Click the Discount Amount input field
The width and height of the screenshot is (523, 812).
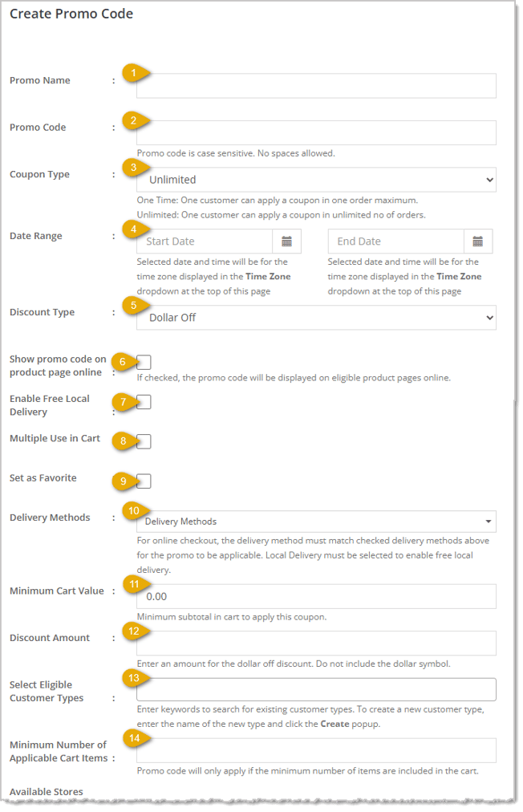point(316,644)
